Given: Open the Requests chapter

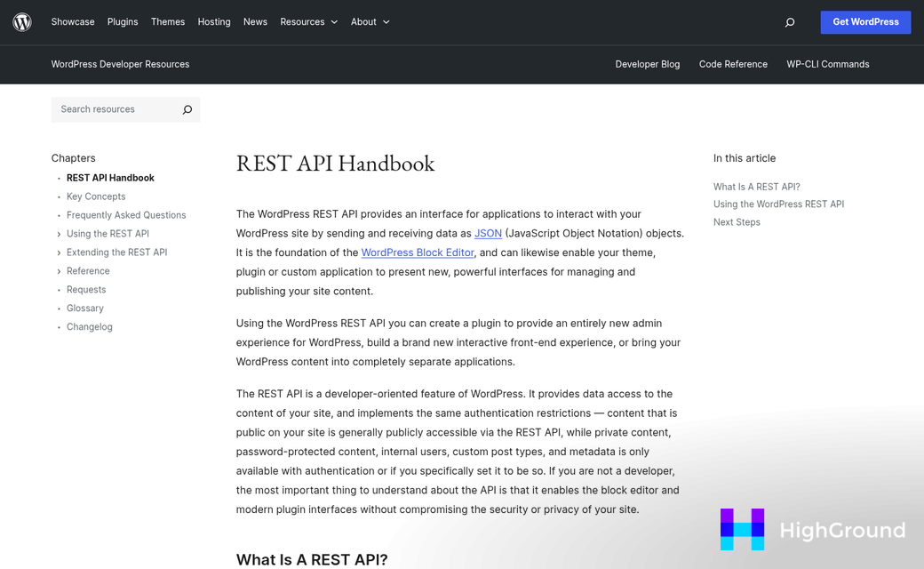Looking at the screenshot, I should point(86,290).
